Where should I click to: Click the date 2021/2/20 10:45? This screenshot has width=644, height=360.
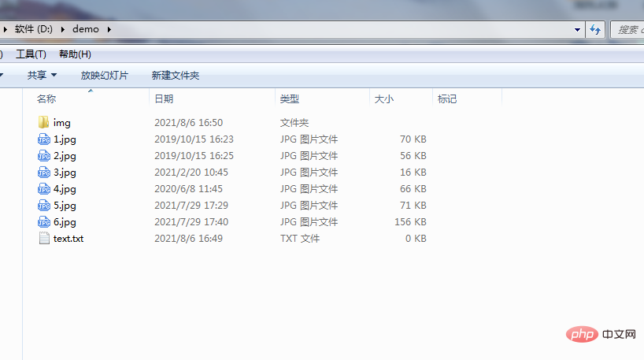(191, 173)
